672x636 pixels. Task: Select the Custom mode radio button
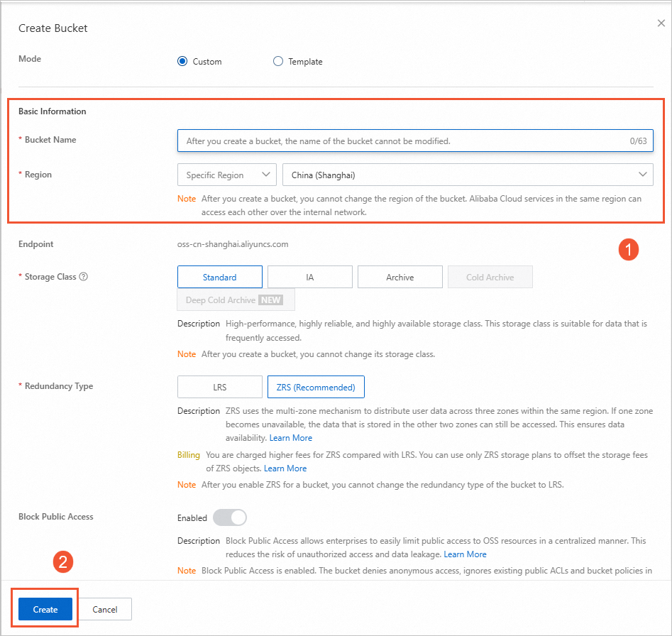182,61
